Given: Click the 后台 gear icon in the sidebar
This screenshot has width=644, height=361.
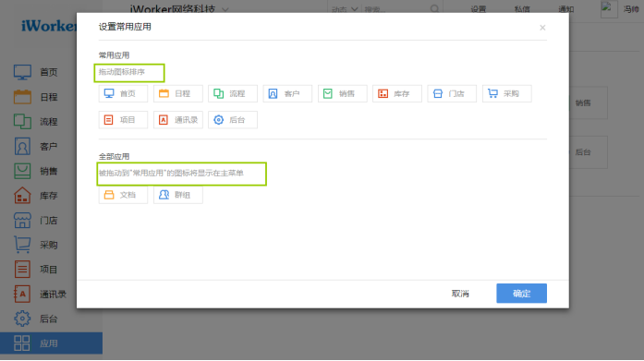Looking at the screenshot, I should pyautogui.click(x=22, y=319).
